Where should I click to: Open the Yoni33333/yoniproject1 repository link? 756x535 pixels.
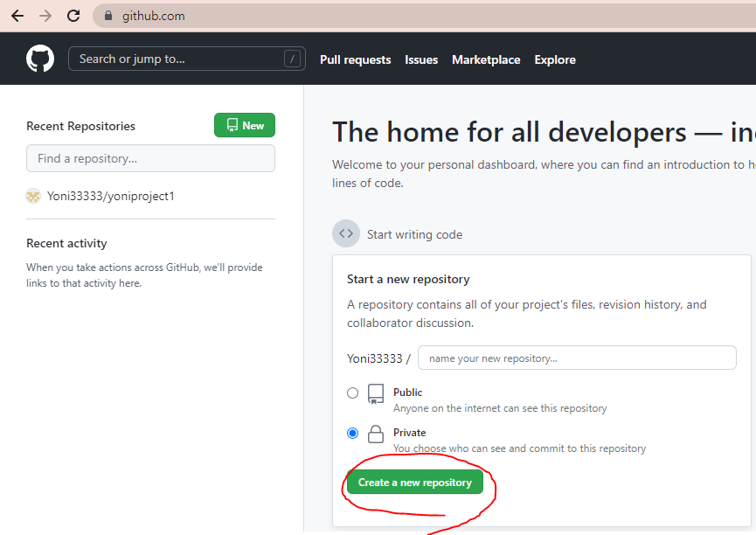point(110,197)
